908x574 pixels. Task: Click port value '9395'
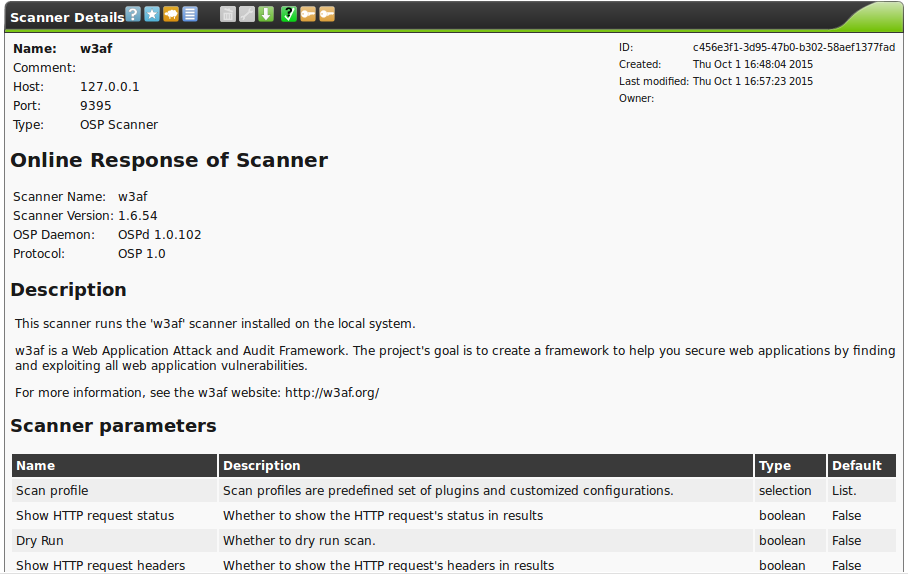click(x=96, y=106)
